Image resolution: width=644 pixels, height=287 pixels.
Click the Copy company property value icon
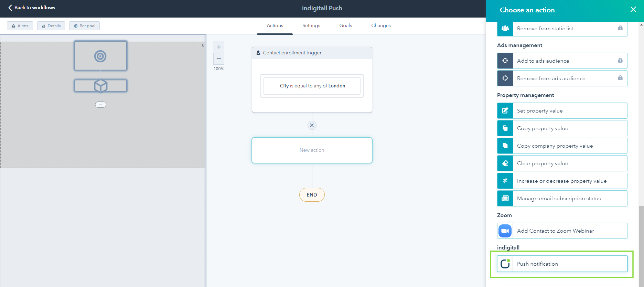click(x=505, y=146)
